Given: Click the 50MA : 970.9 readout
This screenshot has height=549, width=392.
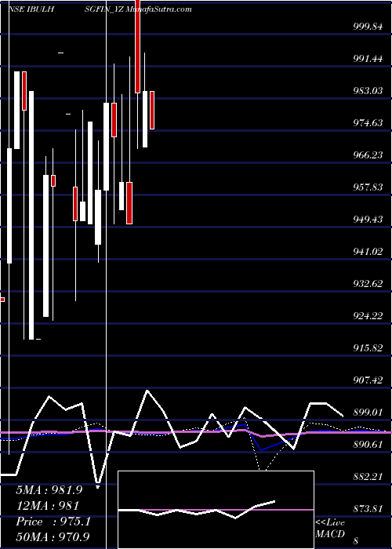Looking at the screenshot, I should pyautogui.click(x=53, y=537).
